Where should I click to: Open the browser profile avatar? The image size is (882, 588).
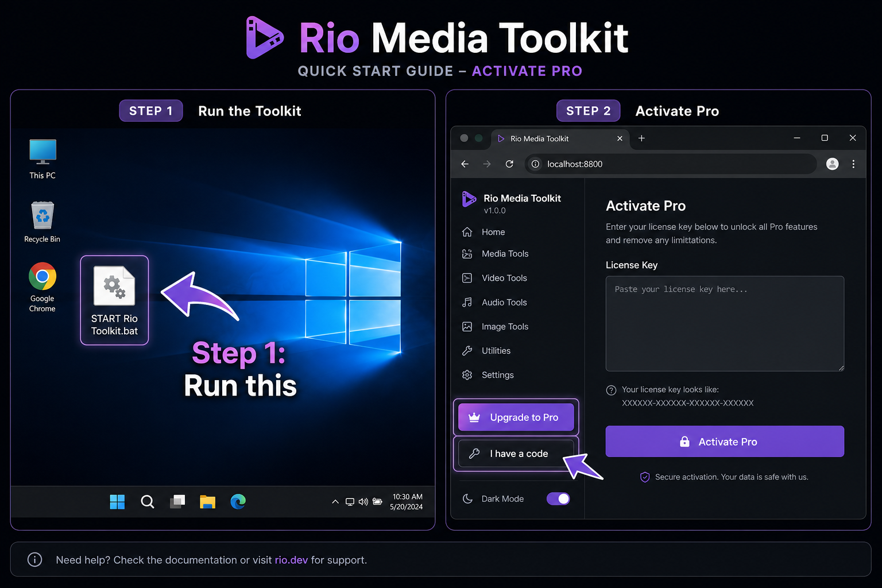(x=832, y=164)
